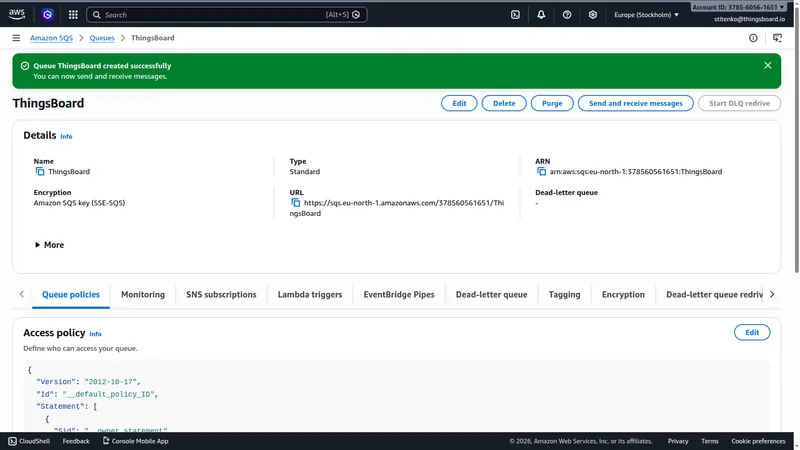Open the help question mark icon
The width and height of the screenshot is (800, 450).
(x=567, y=15)
